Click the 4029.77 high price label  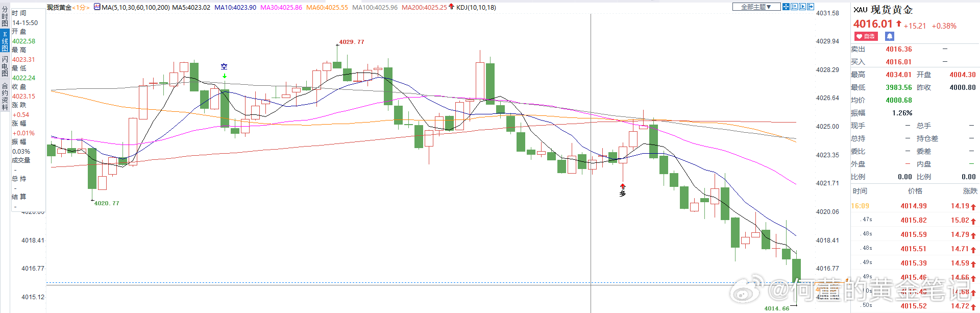(x=352, y=42)
